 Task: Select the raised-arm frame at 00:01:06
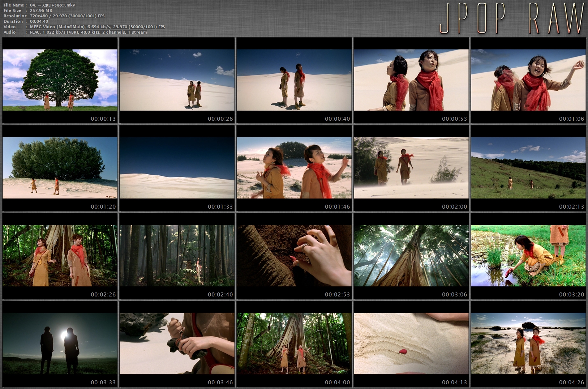tap(528, 80)
